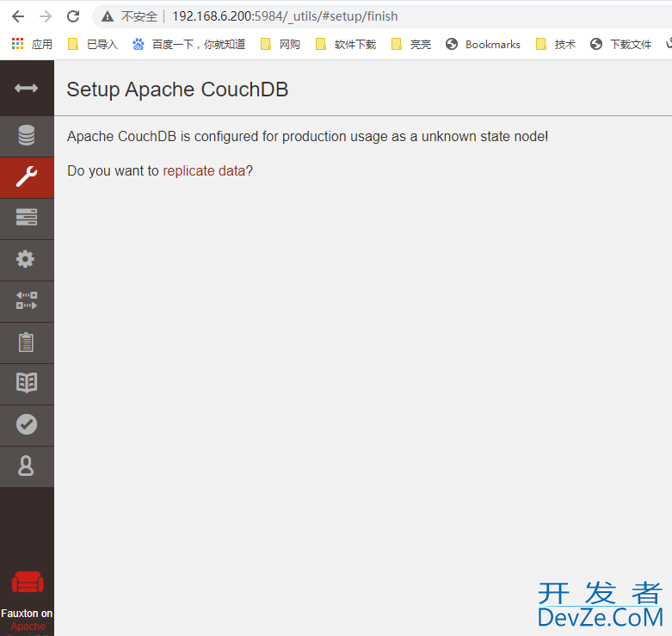Click the not-secure warning icon
The width and height of the screenshot is (672, 636).
(x=108, y=16)
